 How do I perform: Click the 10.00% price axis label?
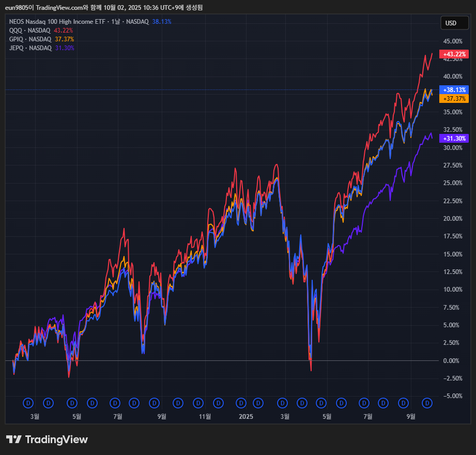(x=453, y=290)
